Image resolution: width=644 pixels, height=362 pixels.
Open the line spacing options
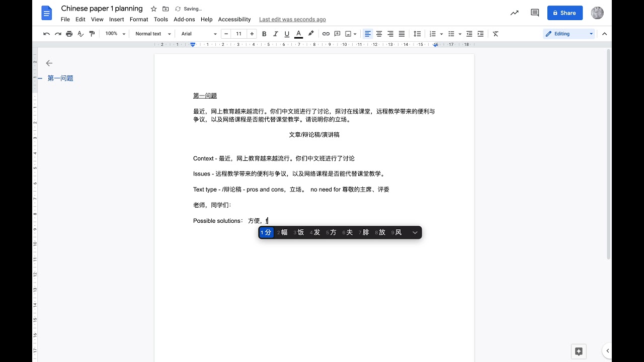417,34
